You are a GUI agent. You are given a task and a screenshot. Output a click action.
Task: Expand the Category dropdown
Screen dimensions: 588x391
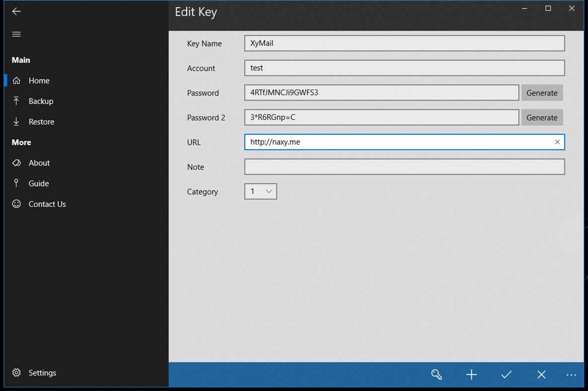click(261, 191)
